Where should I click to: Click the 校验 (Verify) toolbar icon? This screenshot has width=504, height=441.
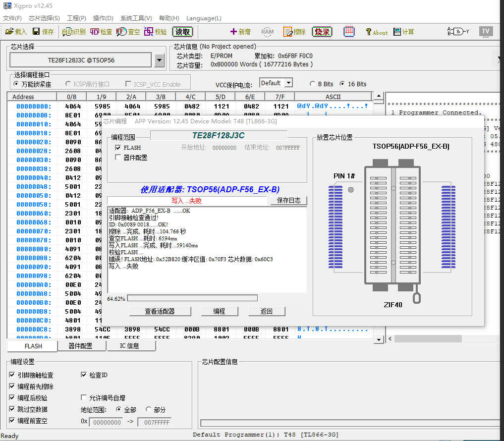[x=155, y=32]
